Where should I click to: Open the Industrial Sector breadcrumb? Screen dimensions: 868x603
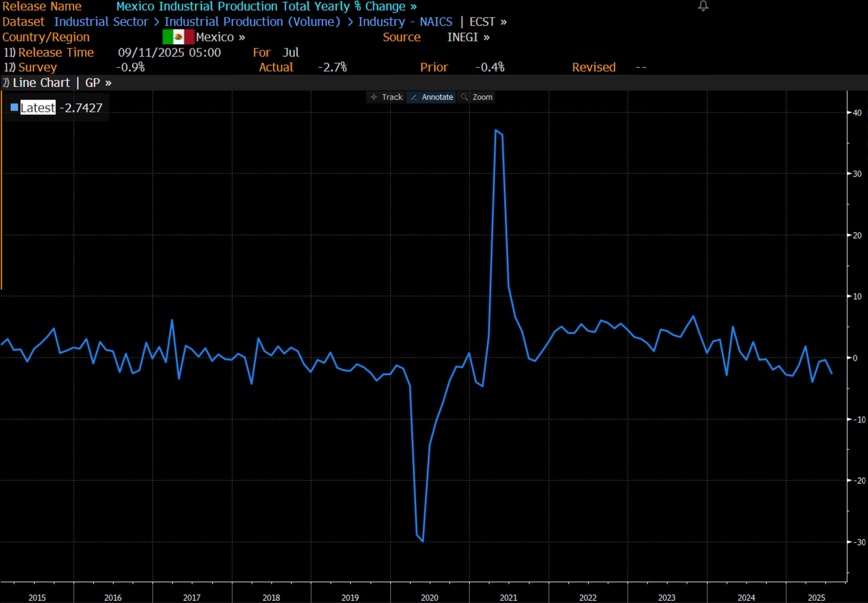(101, 22)
